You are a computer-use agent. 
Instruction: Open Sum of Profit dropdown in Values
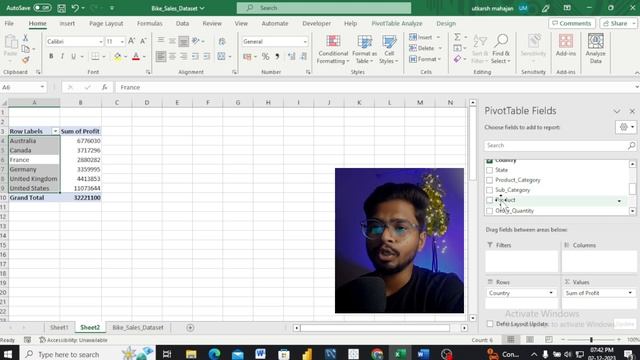click(629, 293)
